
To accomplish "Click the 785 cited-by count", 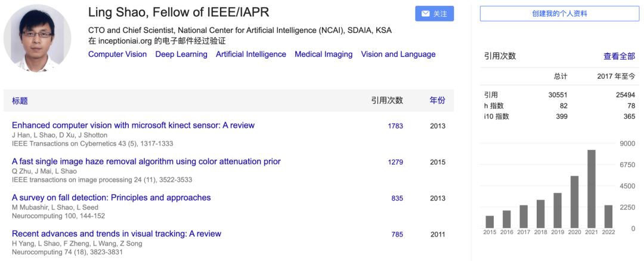I will pyautogui.click(x=397, y=235).
